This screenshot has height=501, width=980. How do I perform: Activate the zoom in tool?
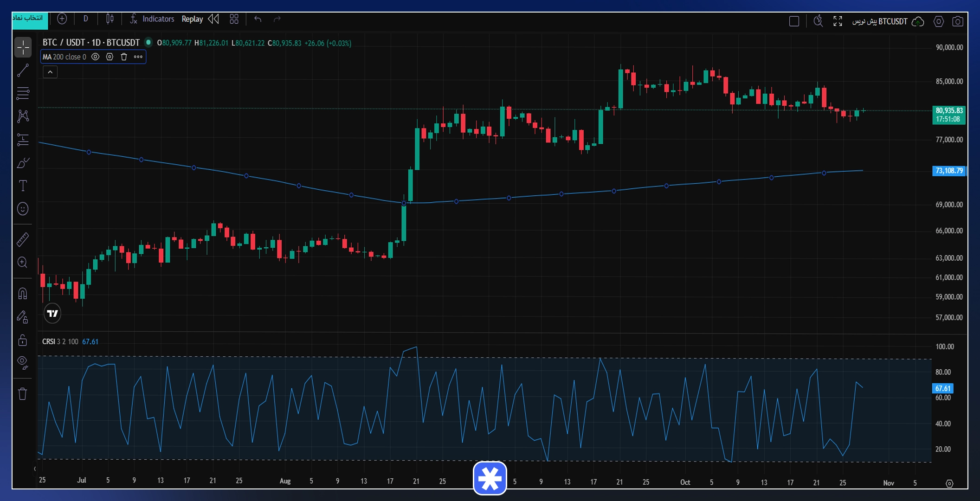[x=23, y=263]
